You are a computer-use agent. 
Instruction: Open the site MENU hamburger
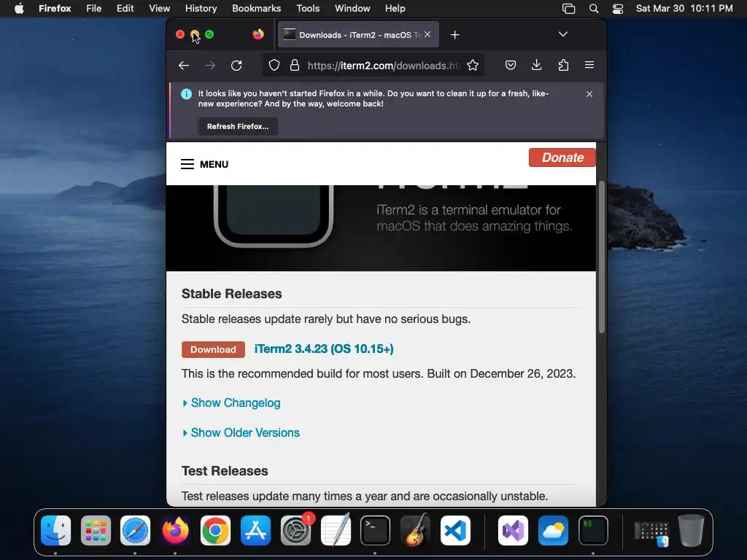click(204, 164)
